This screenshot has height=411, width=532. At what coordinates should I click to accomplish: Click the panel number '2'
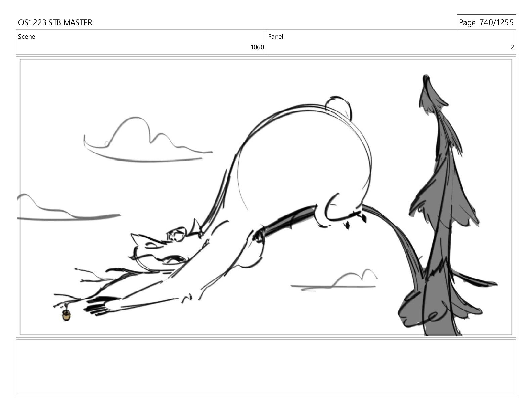(x=512, y=47)
